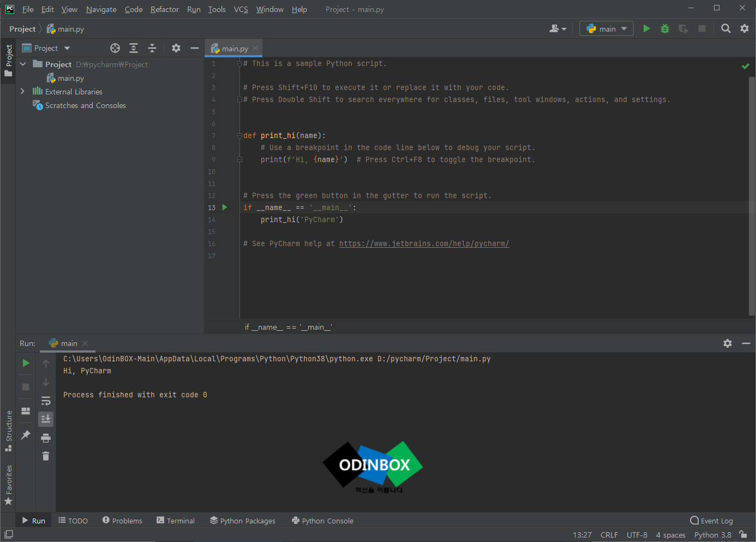Click the 13:27 cursor position in the status bar

click(582, 535)
